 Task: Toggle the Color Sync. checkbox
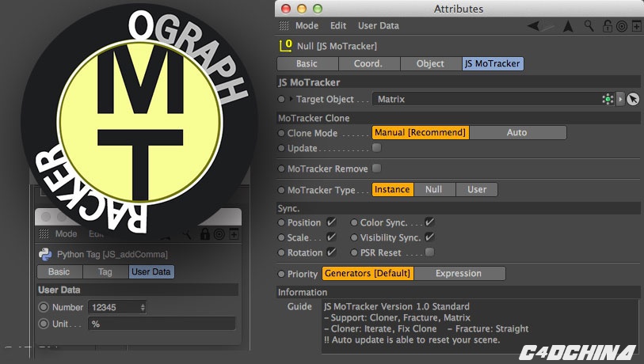click(429, 222)
